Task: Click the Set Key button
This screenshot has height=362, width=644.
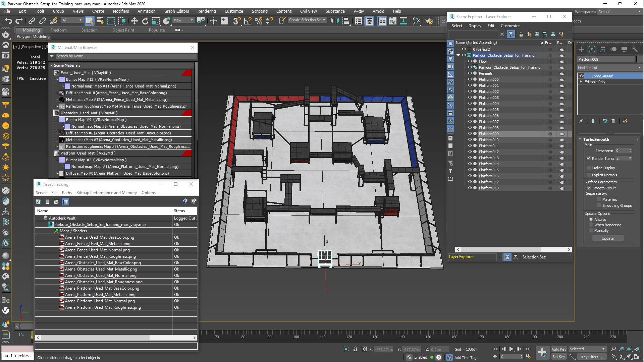Action: [558, 357]
